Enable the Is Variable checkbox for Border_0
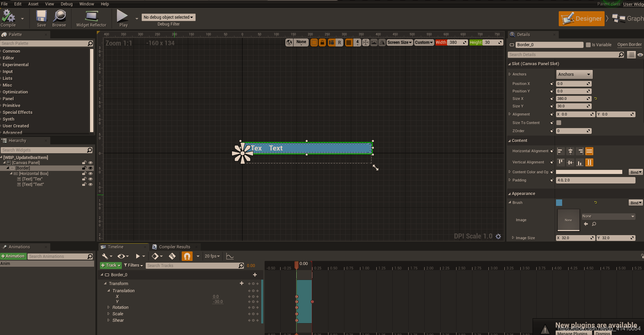The width and height of the screenshot is (644, 335). [x=588, y=45]
